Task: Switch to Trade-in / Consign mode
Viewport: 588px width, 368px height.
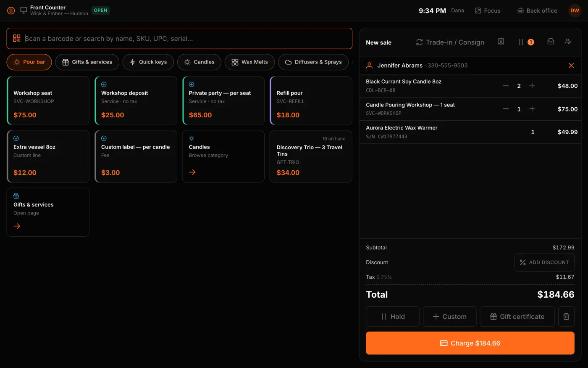Action: click(450, 42)
